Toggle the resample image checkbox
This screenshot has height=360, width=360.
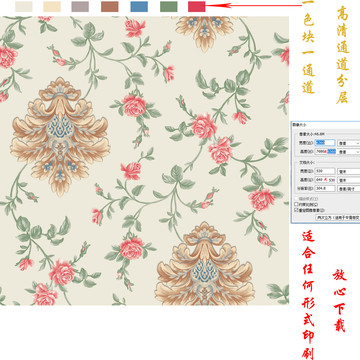[x=296, y=210]
